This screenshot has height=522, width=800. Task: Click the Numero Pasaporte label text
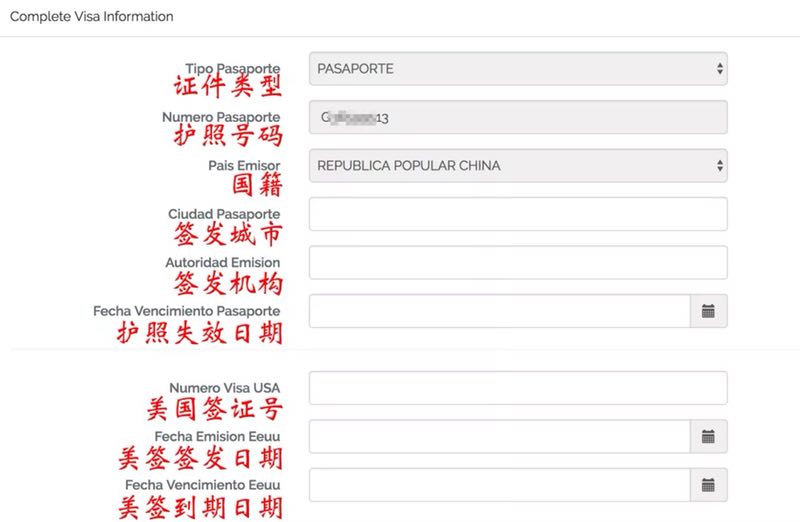[221, 117]
